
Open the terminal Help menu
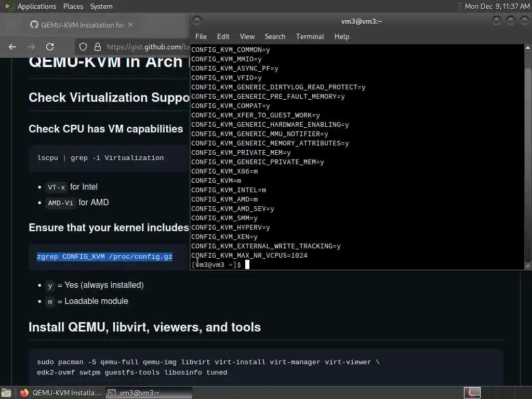(x=342, y=36)
